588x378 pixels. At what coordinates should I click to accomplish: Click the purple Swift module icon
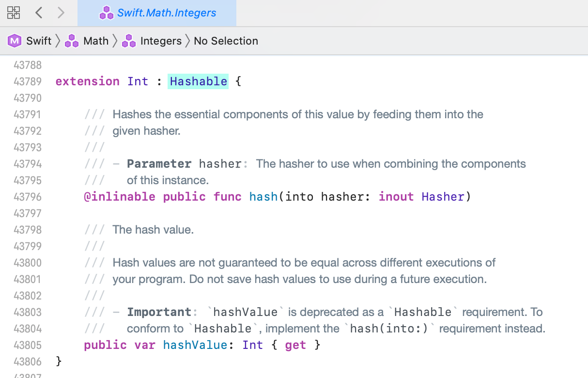click(x=15, y=41)
